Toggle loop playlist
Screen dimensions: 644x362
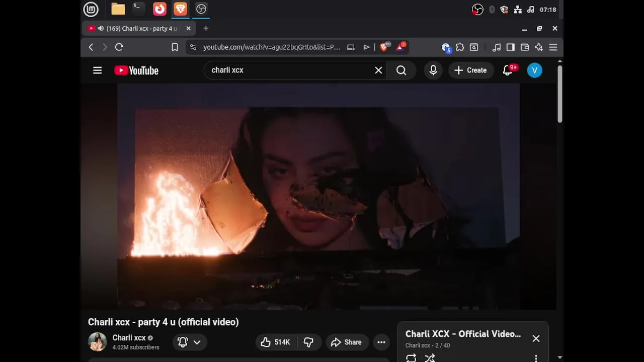[411, 358]
